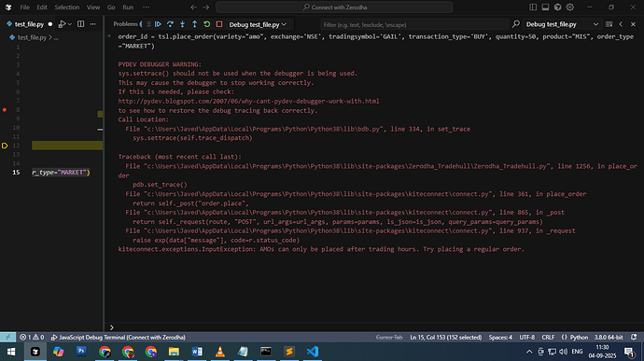Open the Run menu
Viewport: 644px width, 361px height.
click(128, 7)
